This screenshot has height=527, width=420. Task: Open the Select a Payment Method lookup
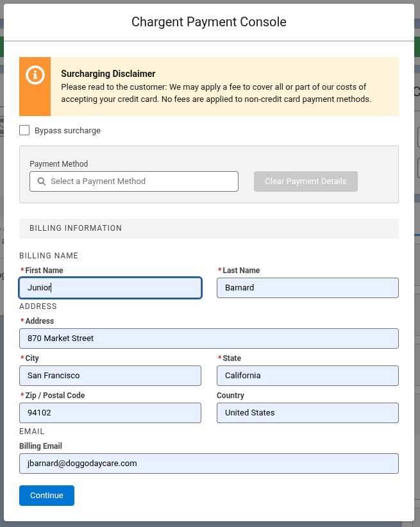(x=134, y=181)
